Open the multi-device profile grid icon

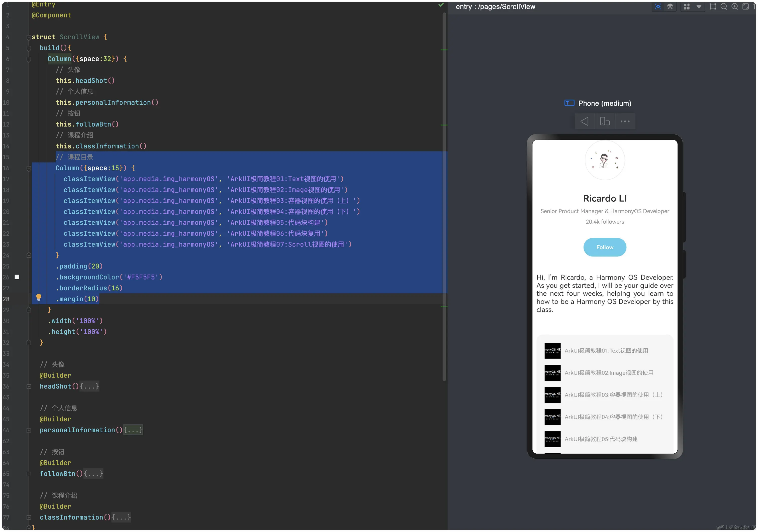687,7
